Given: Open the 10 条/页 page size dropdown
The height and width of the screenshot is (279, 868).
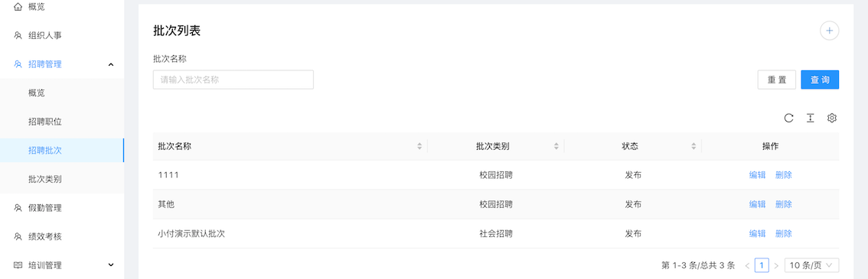Looking at the screenshot, I should [811, 265].
